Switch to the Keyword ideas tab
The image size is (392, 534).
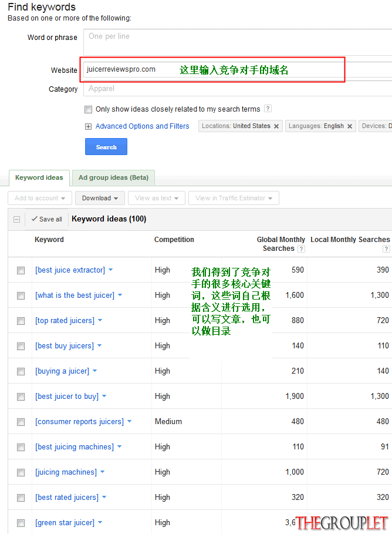point(39,178)
